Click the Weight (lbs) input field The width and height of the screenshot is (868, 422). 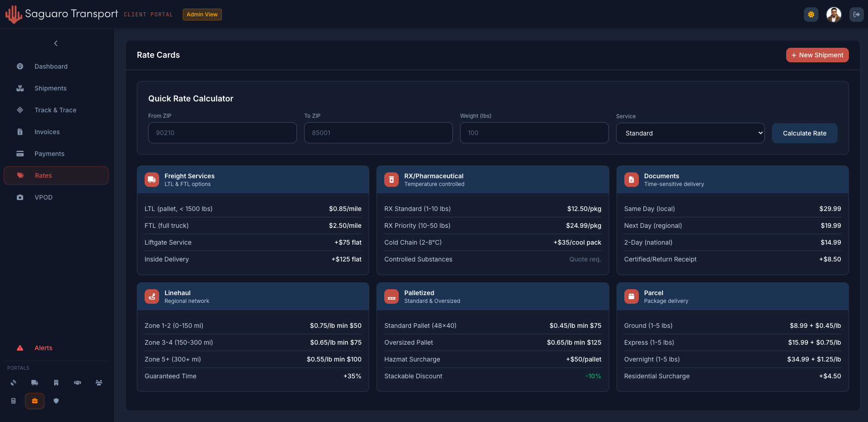tap(534, 133)
